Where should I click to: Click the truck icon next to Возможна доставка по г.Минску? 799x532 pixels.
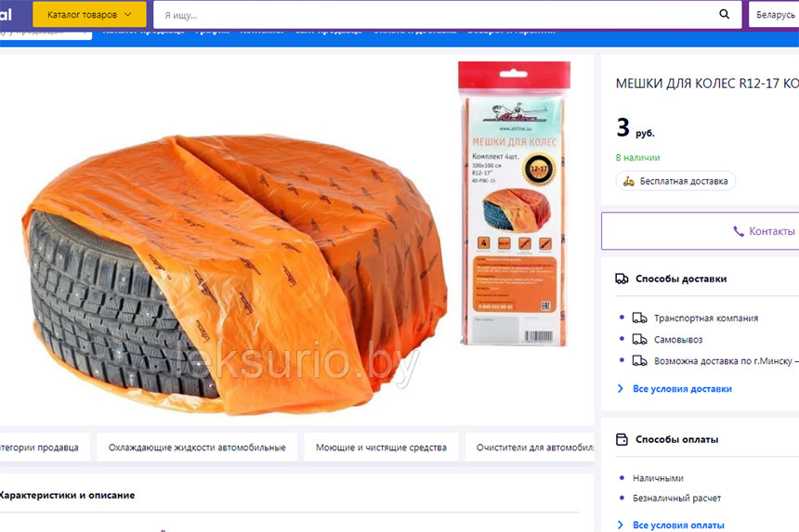(x=639, y=361)
